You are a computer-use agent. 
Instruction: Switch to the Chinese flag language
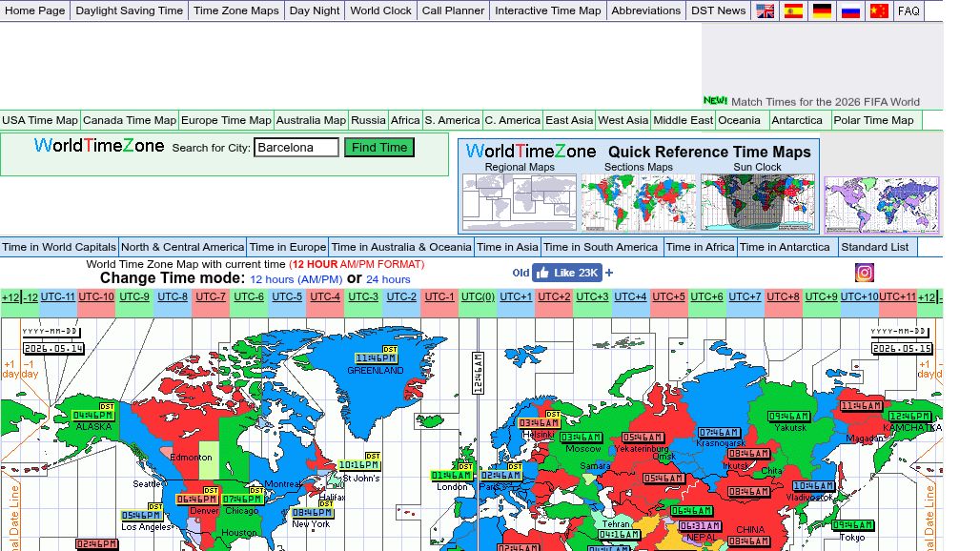tap(879, 10)
